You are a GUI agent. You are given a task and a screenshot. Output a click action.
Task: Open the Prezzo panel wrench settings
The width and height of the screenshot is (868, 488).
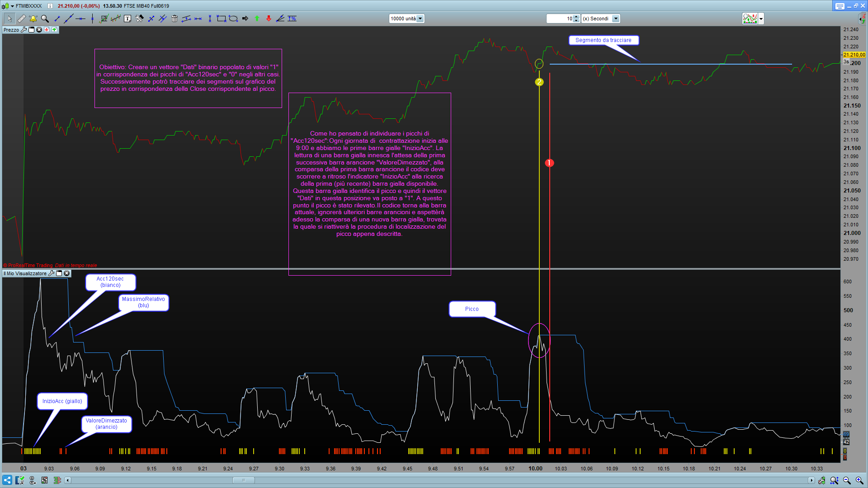[24, 30]
